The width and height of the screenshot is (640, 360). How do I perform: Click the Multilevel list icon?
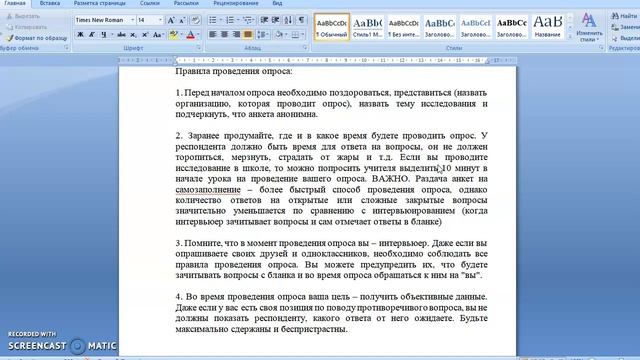tap(247, 20)
